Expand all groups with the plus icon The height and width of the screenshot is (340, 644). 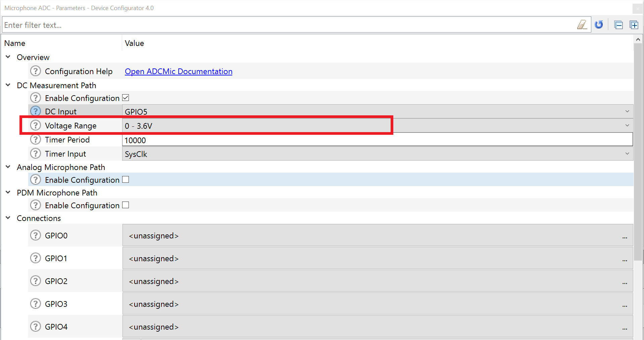tap(634, 25)
